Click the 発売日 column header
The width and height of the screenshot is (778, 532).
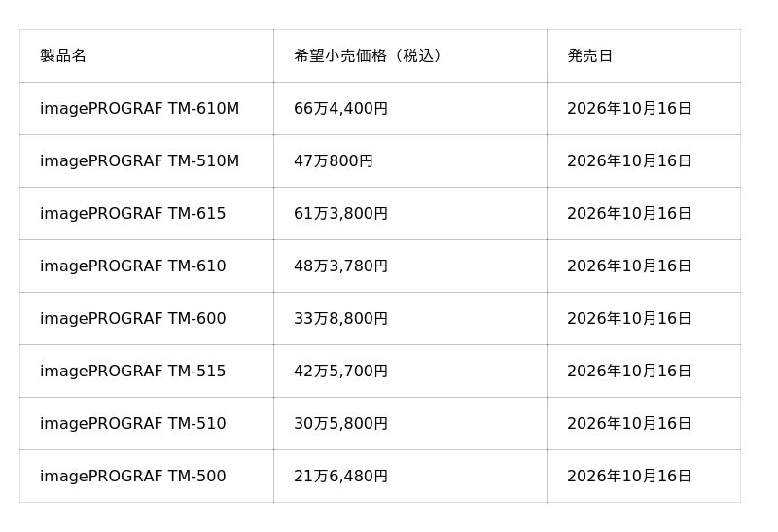(x=590, y=55)
